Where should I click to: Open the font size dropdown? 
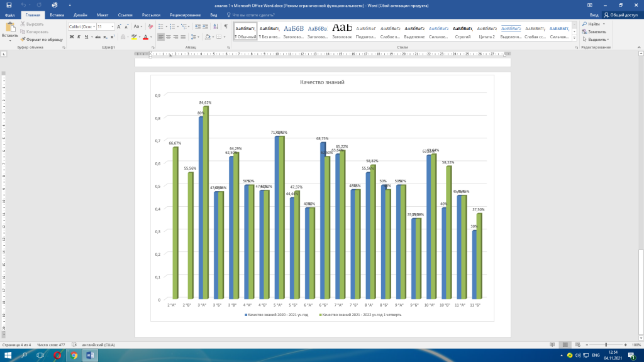(113, 27)
